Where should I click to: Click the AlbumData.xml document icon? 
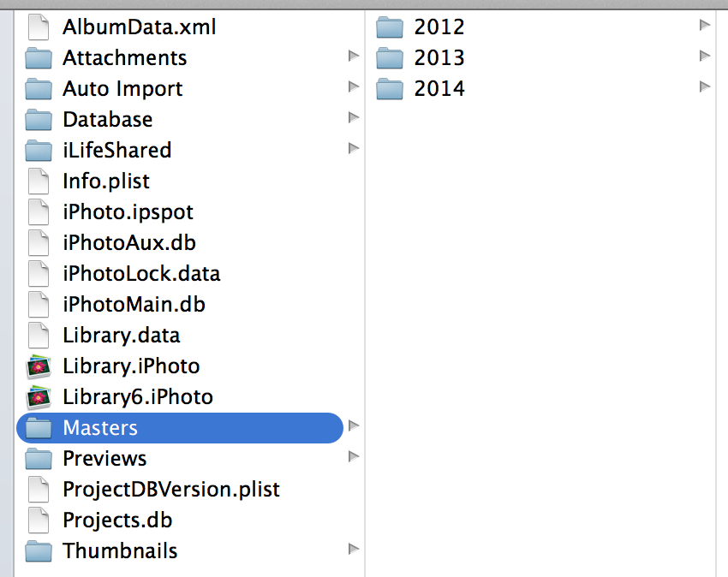pos(39,27)
